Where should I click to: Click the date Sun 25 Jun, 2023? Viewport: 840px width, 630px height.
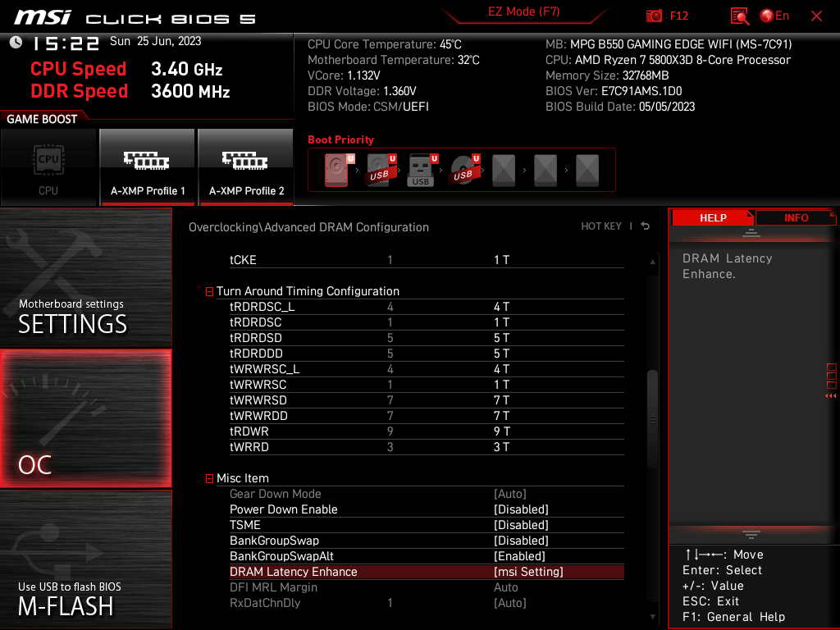click(155, 41)
